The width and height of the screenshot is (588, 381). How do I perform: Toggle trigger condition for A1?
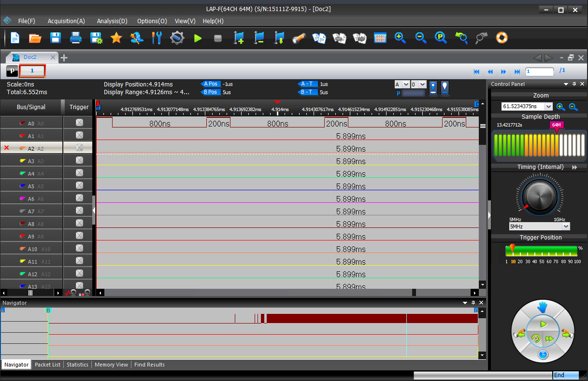(79, 135)
